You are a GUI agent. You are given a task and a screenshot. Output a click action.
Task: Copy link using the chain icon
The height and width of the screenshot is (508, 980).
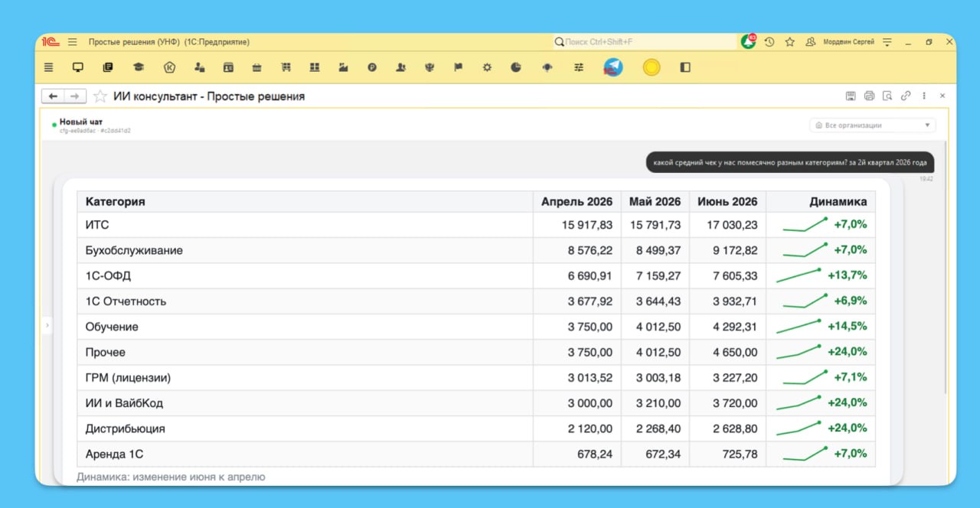pos(906,96)
